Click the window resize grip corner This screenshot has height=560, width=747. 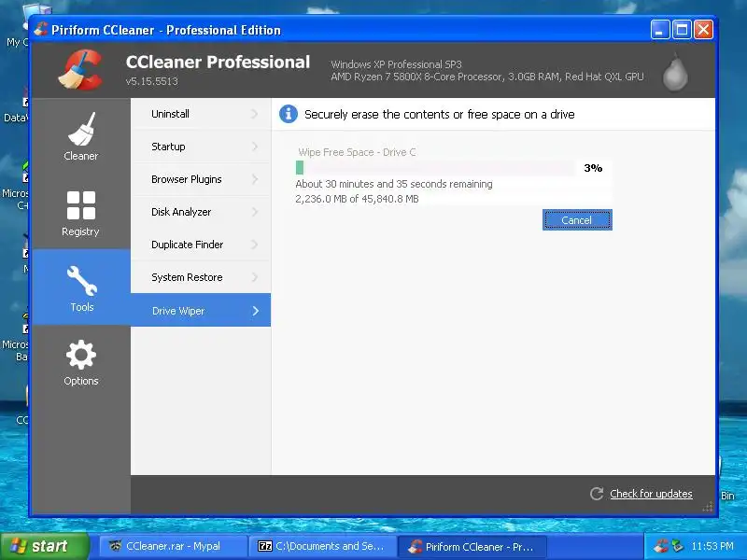pyautogui.click(x=708, y=507)
